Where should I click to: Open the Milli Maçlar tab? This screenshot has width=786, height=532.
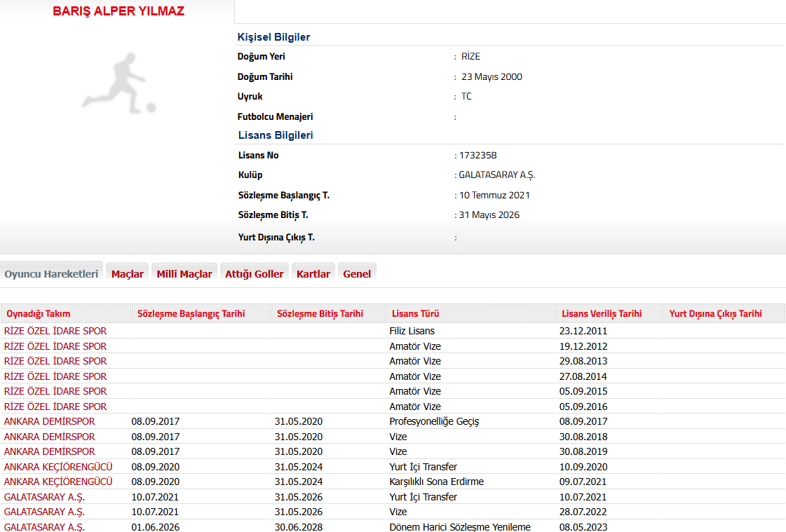click(x=184, y=274)
